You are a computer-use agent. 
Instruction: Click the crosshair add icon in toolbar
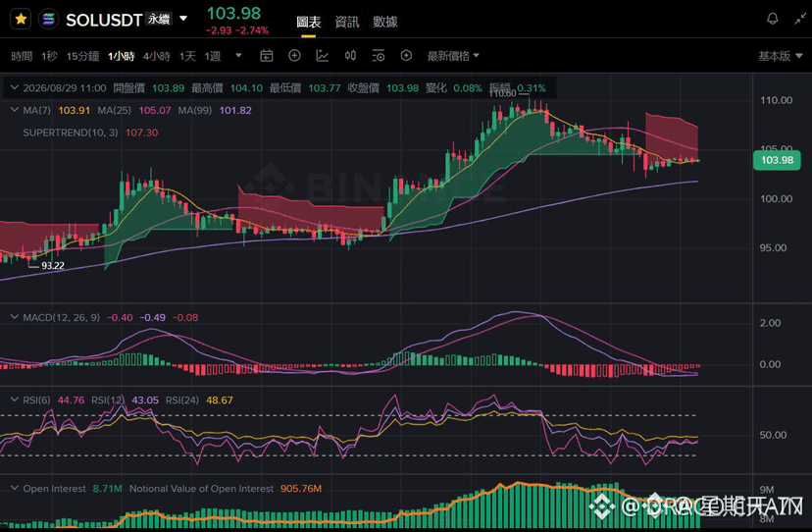[294, 56]
